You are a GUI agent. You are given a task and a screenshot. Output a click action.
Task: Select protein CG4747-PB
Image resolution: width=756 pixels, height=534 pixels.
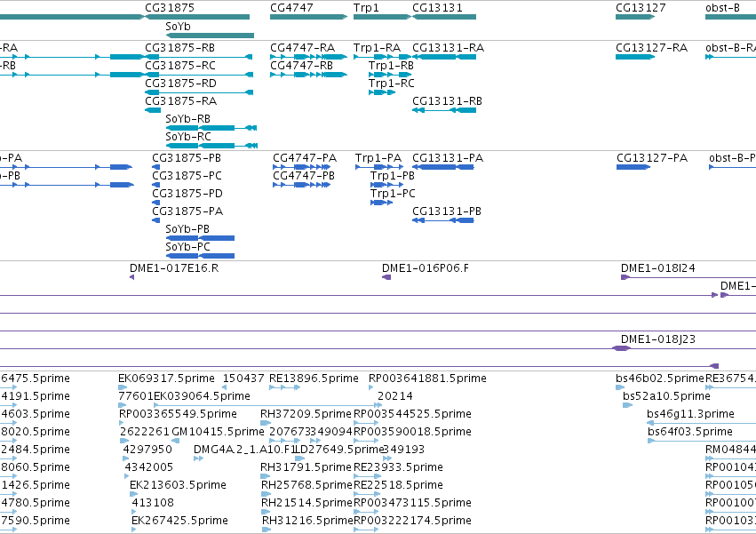[x=301, y=185]
